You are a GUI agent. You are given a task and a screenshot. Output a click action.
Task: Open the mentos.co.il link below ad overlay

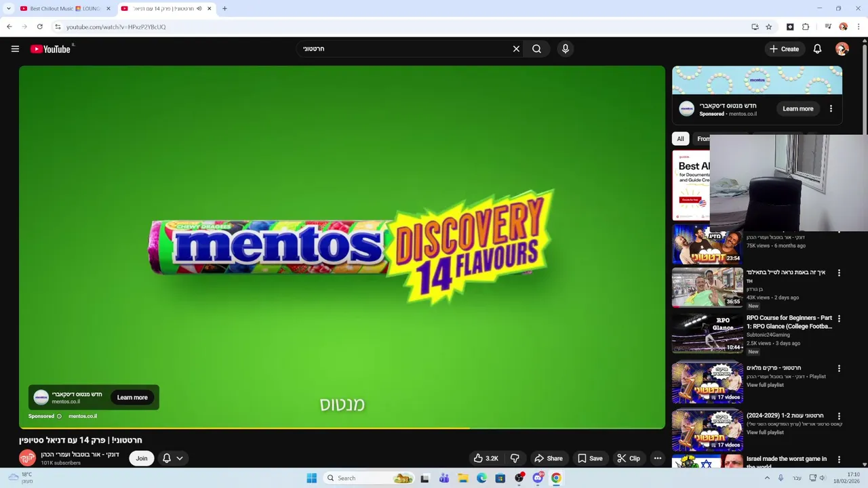coord(83,416)
